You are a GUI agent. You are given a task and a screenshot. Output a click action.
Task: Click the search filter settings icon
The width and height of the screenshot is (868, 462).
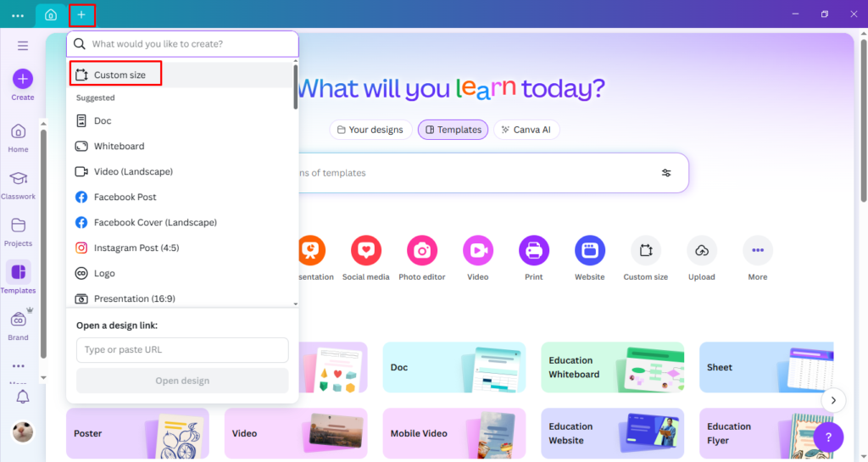(x=666, y=173)
